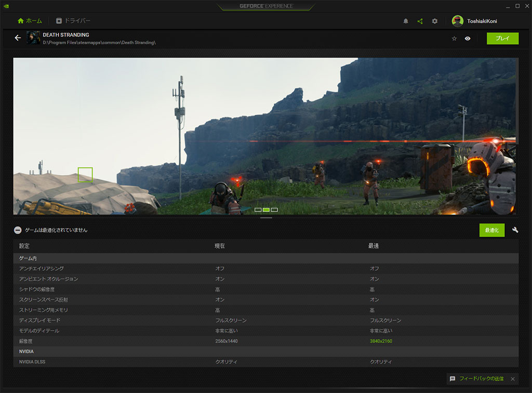This screenshot has height=393, width=532.
Task: Click the back arrow icon
Action: tap(18, 38)
